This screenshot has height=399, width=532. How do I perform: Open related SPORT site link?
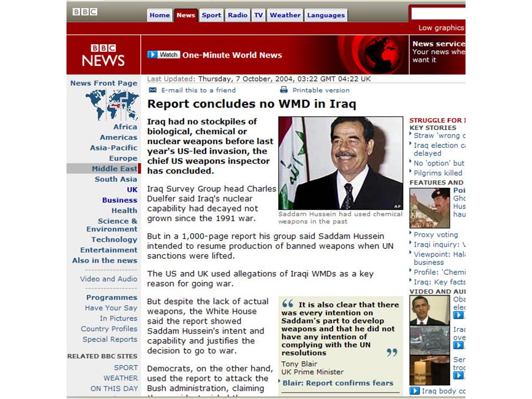pyautogui.click(x=126, y=368)
